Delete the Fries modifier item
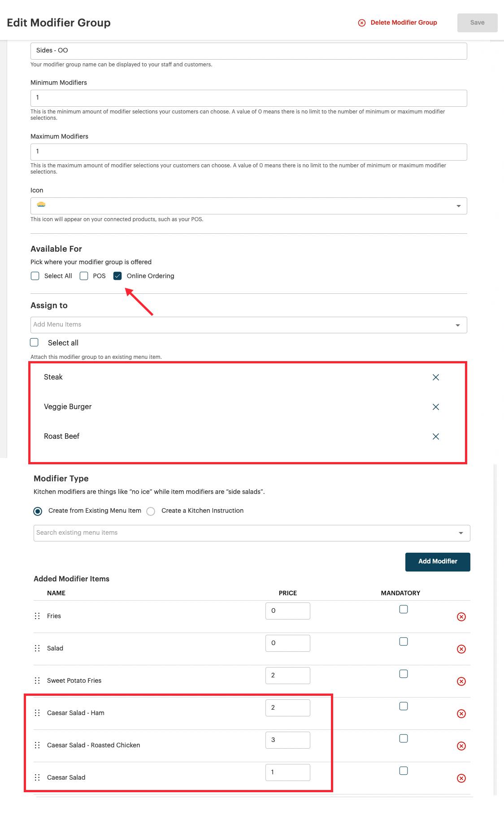Image resolution: width=504 pixels, height=816 pixels. point(461,616)
